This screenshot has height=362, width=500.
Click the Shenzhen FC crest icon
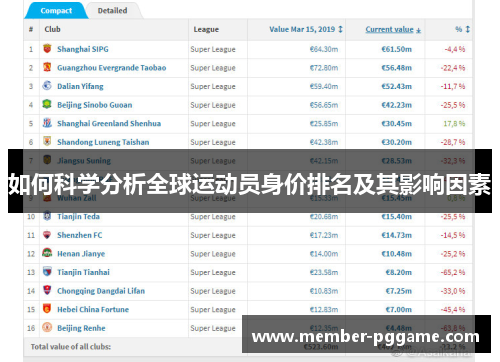pyautogui.click(x=47, y=235)
